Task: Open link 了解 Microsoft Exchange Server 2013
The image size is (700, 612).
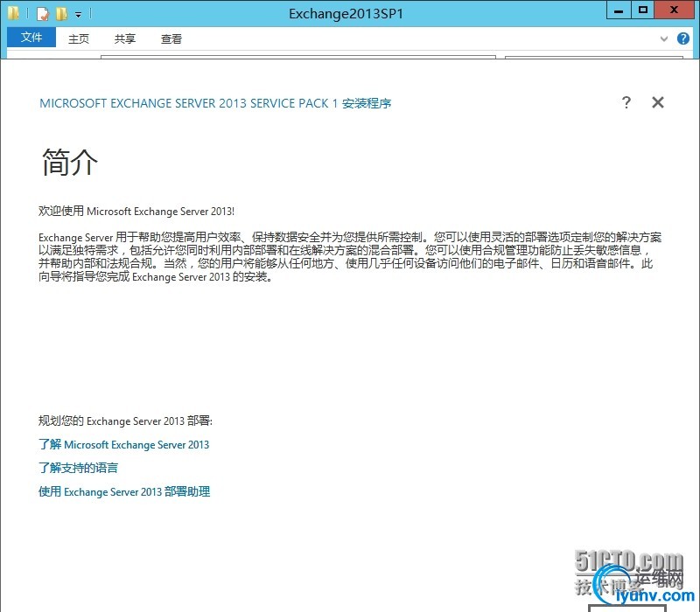Action: (123, 445)
